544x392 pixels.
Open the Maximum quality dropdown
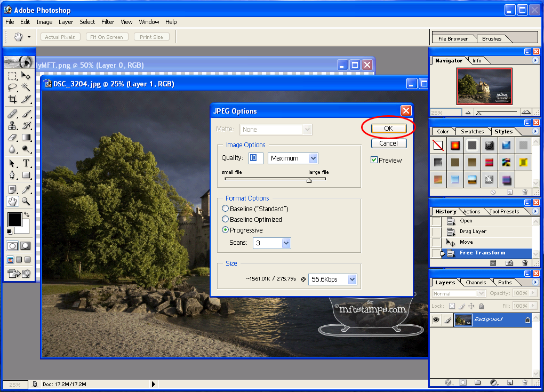pos(313,158)
